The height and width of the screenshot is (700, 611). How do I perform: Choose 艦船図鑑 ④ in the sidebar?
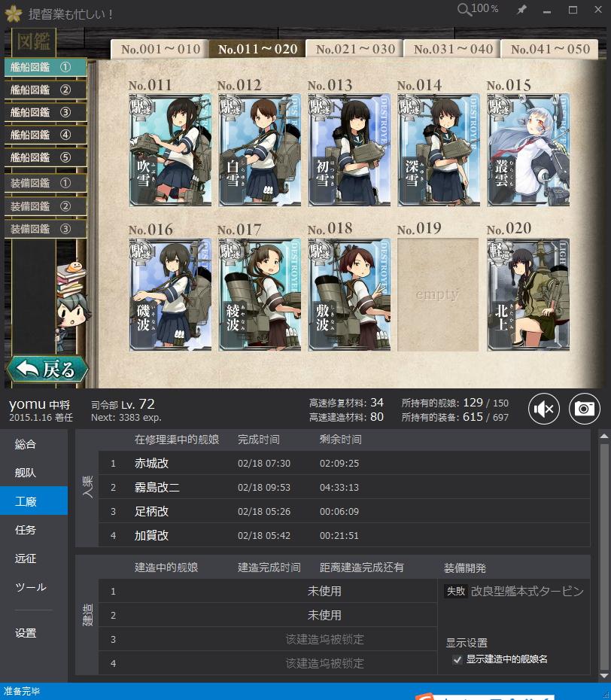(x=45, y=135)
